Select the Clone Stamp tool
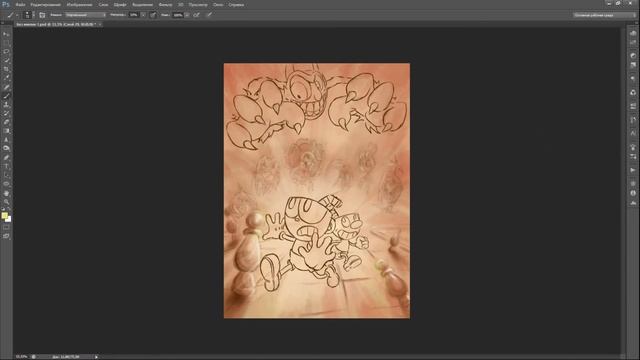640x360 pixels. (x=6, y=104)
